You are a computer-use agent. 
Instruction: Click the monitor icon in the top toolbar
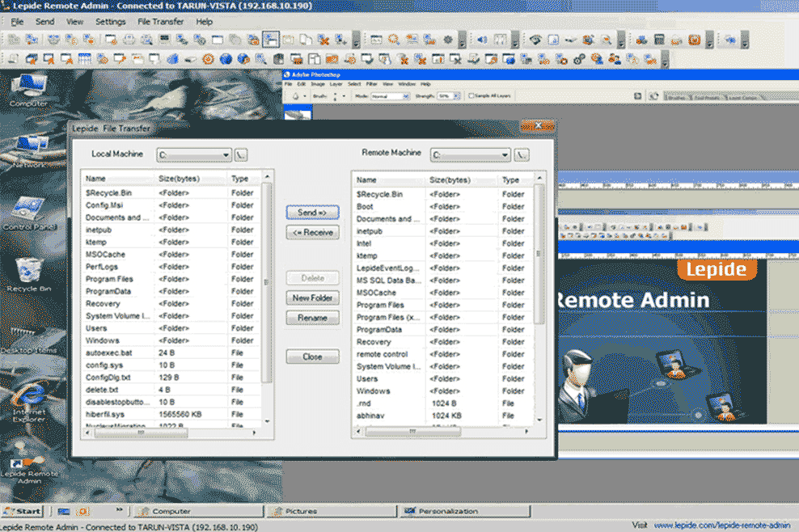[163, 40]
